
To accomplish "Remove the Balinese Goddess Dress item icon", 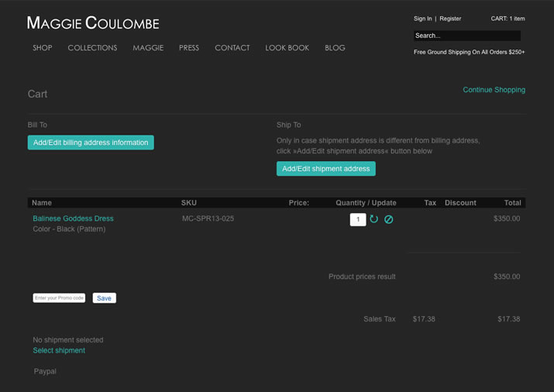I will (x=389, y=219).
